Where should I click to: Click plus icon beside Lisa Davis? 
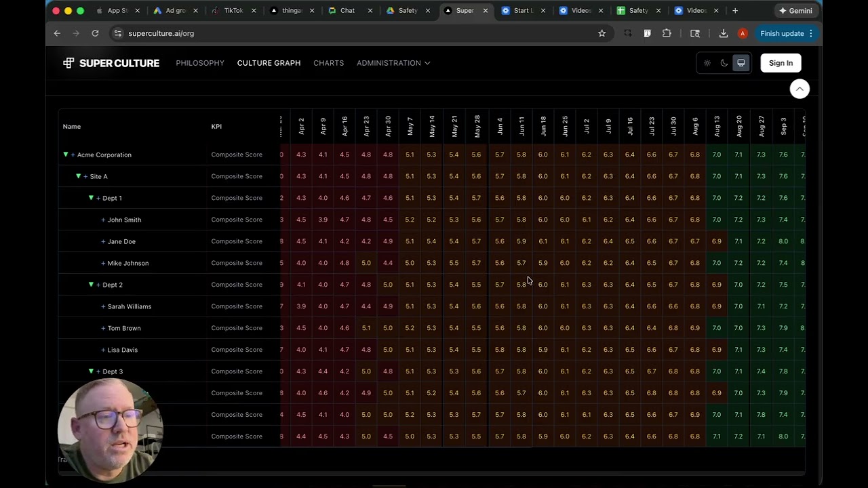coord(103,350)
